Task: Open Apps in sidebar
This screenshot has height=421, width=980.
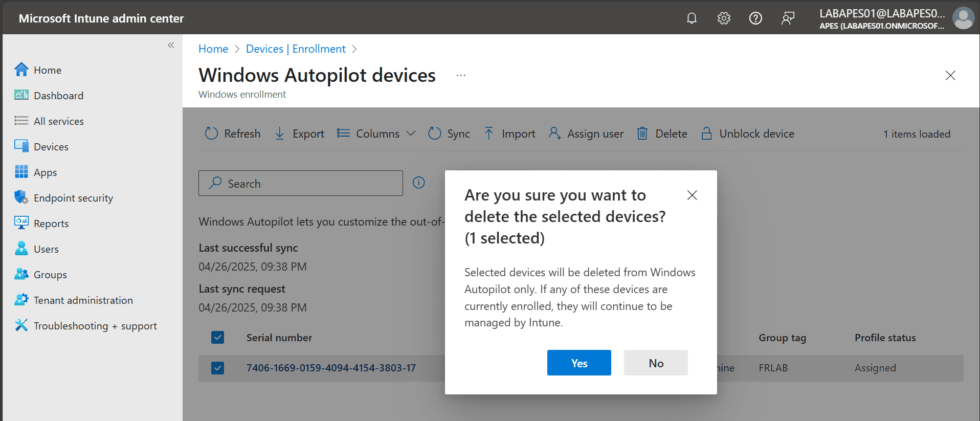Action: pyautogui.click(x=36, y=172)
